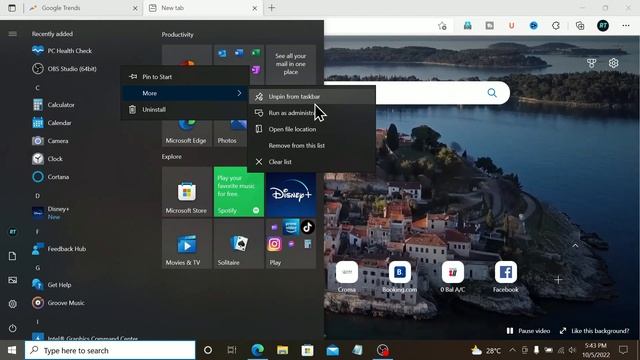640x360 pixels.
Task: Open the Croma quick link
Action: pos(347,277)
